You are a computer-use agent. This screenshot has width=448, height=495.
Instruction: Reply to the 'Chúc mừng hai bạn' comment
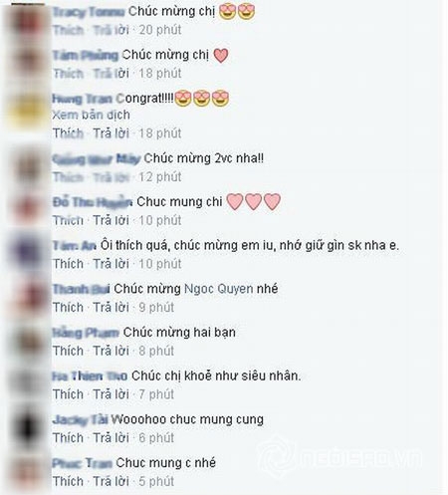pos(111,351)
